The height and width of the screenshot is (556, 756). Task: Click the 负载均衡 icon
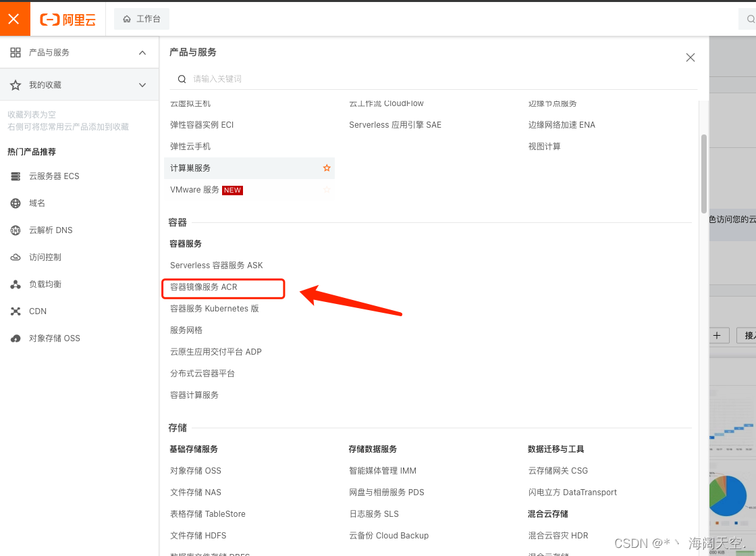[16, 284]
